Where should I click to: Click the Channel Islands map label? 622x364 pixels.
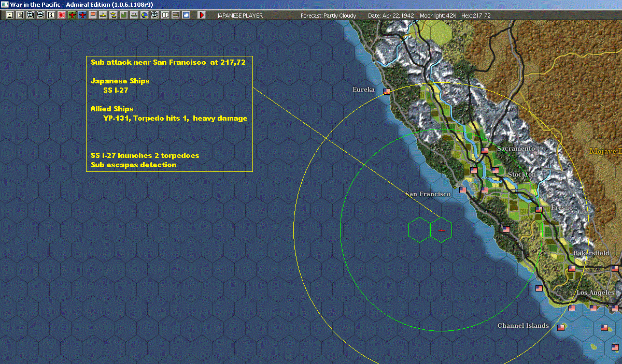point(523,326)
